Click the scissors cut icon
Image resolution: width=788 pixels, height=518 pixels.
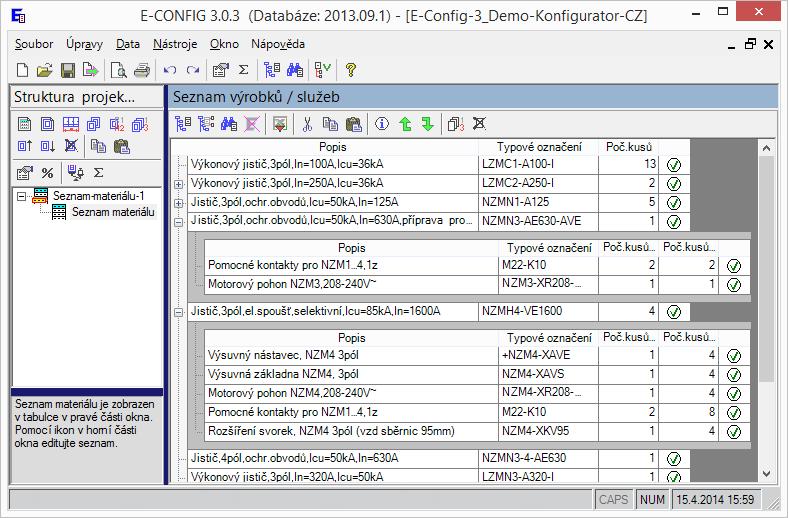pos(308,124)
